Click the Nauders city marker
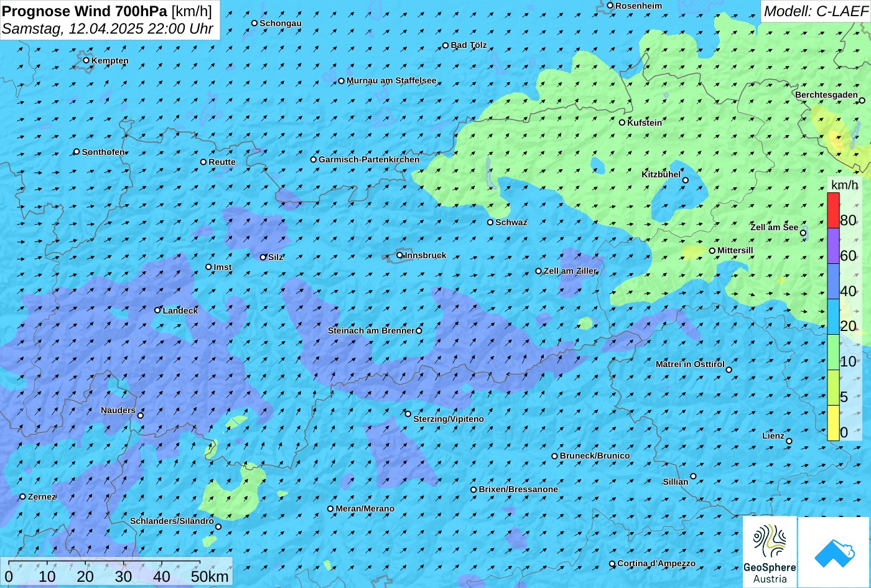 tap(140, 416)
